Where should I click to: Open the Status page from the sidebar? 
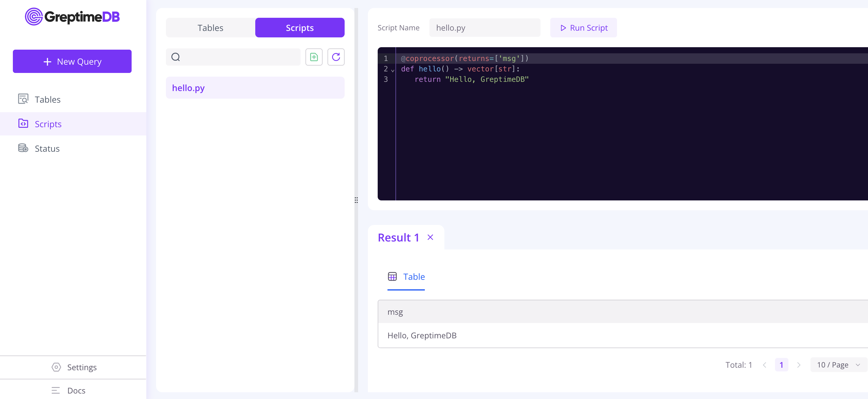(47, 148)
